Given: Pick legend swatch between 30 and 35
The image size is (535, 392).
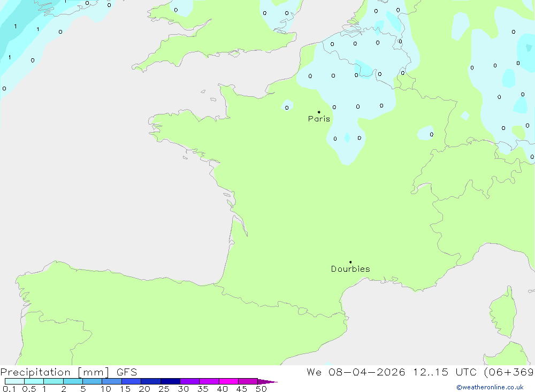Looking at the screenshot, I should [x=189, y=381].
